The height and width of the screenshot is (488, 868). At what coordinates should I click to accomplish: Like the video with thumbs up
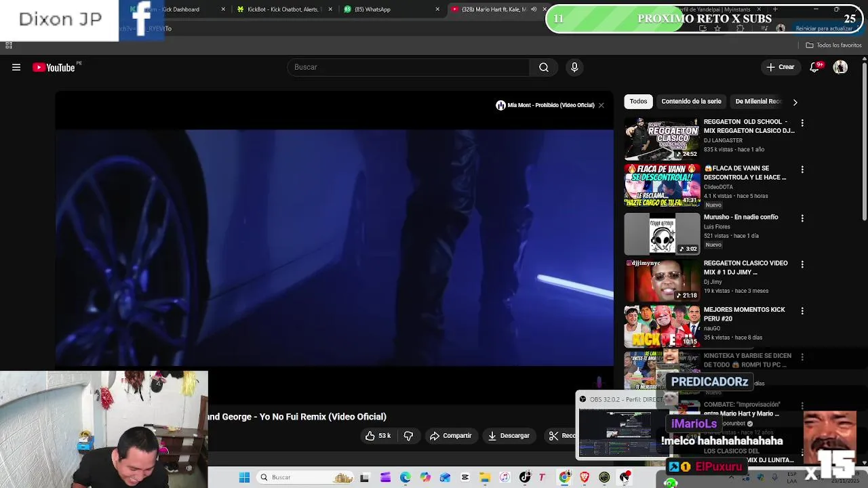(378, 436)
